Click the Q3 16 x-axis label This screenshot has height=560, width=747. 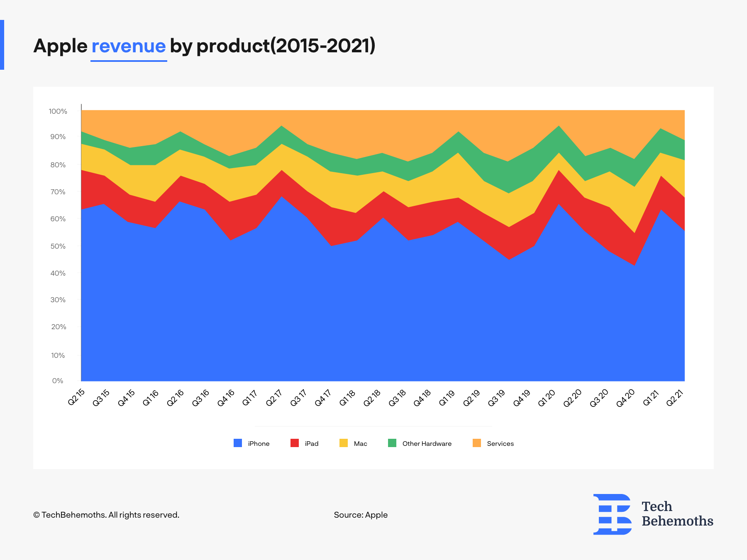pyautogui.click(x=201, y=397)
